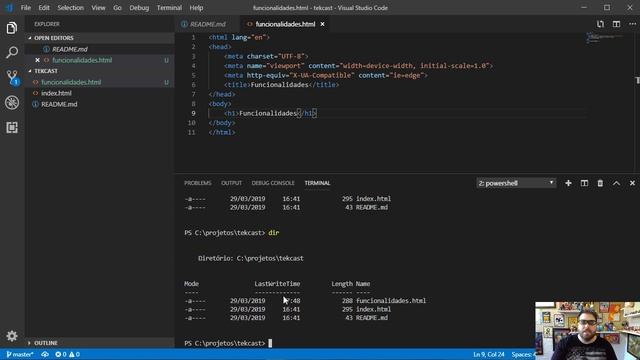The image size is (640, 360).
Task: Switch to the README.md editor tab
Action: click(x=208, y=24)
